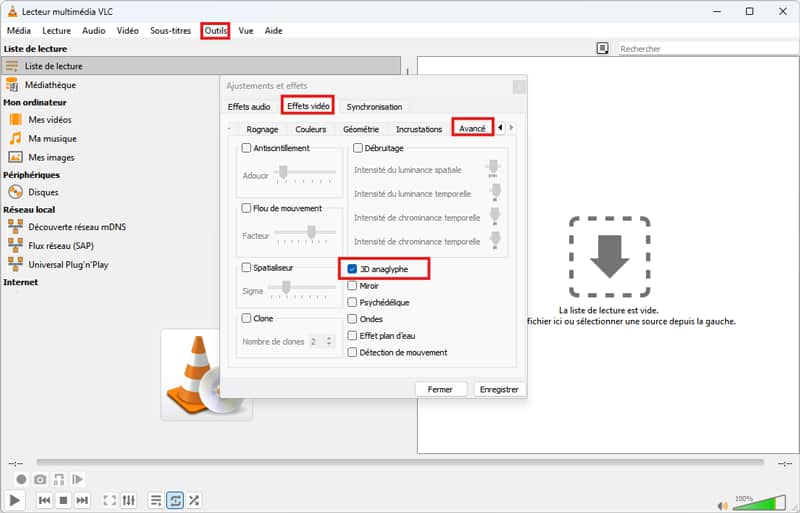The height and width of the screenshot is (513, 800).
Task: Take a snapshot with camera icon
Action: coord(40,480)
